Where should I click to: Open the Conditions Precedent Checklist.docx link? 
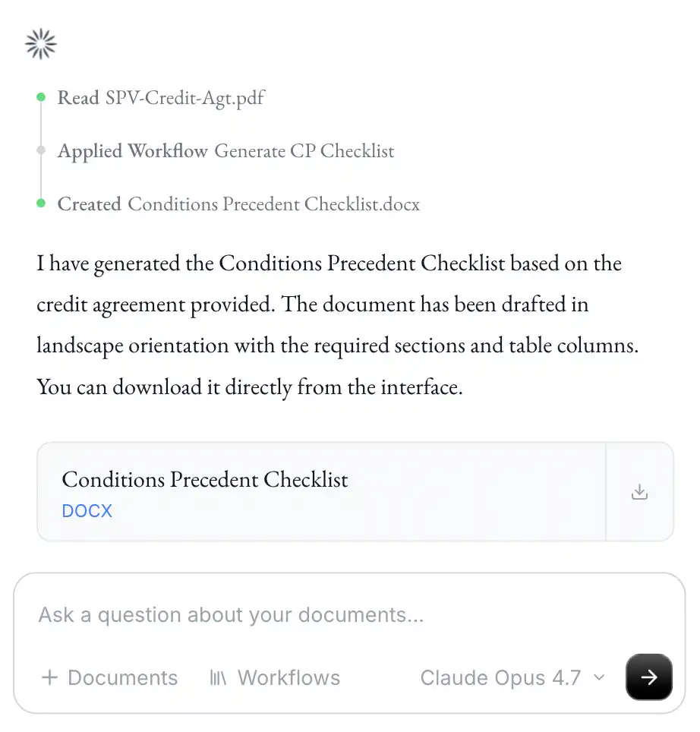click(273, 204)
